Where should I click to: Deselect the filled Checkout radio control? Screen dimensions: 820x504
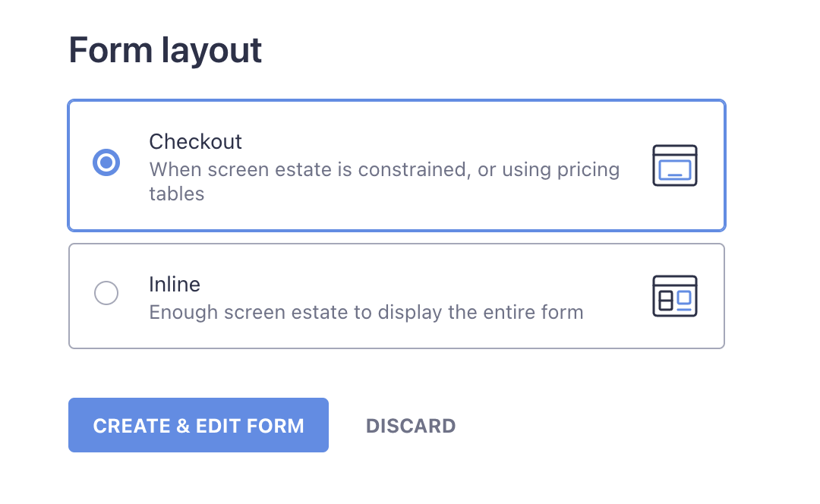(x=106, y=162)
